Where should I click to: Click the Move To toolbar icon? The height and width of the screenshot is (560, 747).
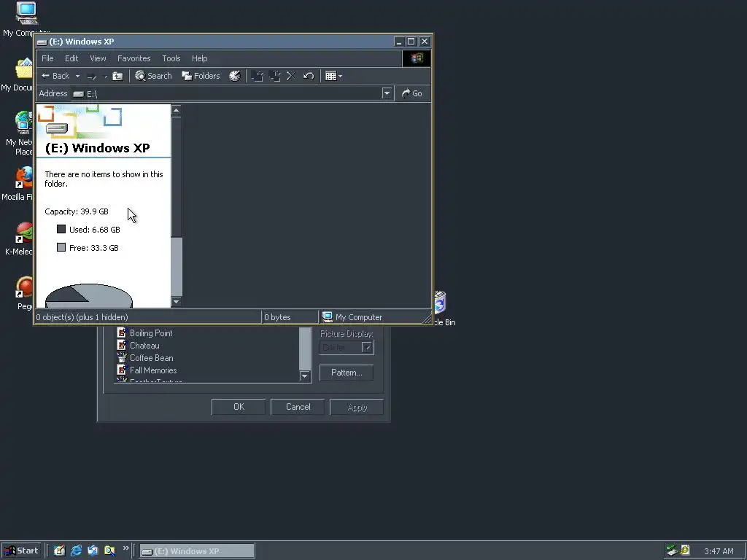coord(258,76)
